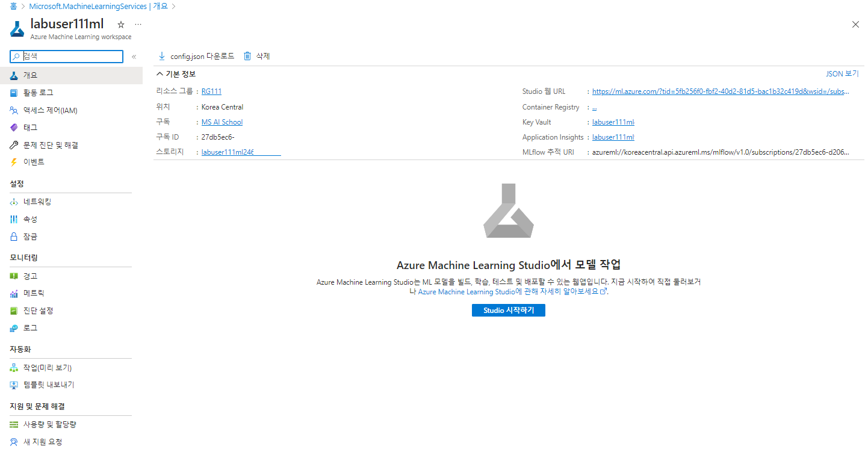Open the more options ellipsis next to title
This screenshot has height=452, width=868.
tap(138, 25)
